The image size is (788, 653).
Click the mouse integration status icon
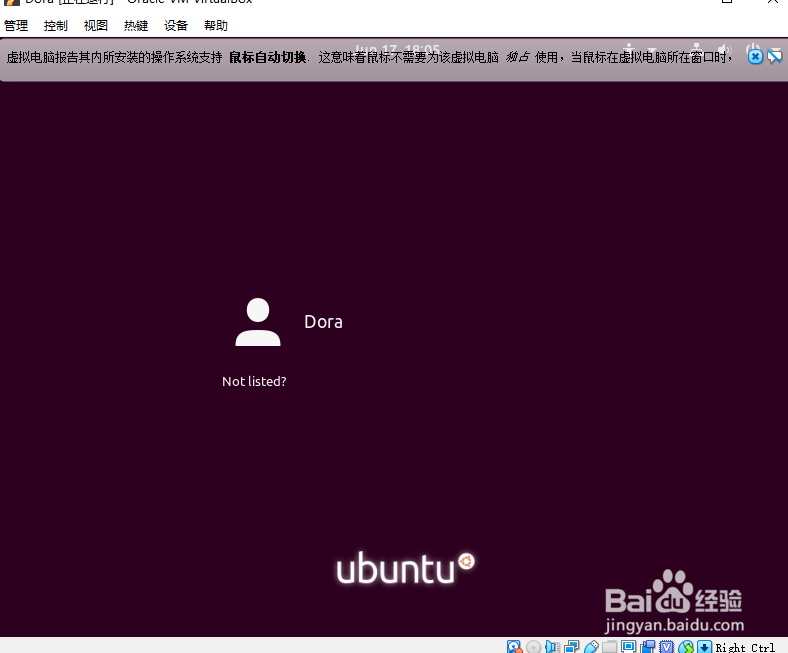click(686, 647)
